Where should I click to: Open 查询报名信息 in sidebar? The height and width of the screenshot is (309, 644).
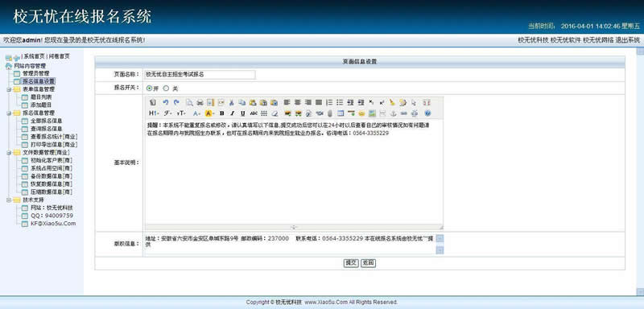pos(47,129)
